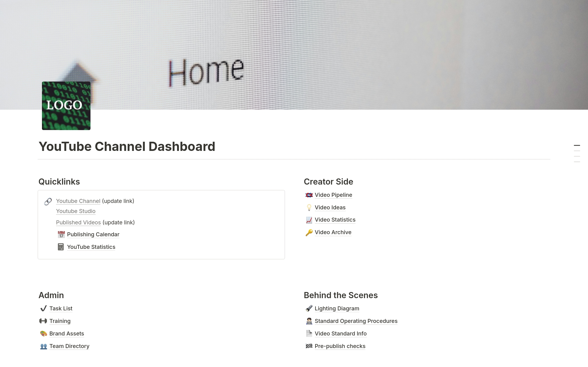Click the icon next to Standard Operating Procedures
The image size is (588, 367).
309,321
